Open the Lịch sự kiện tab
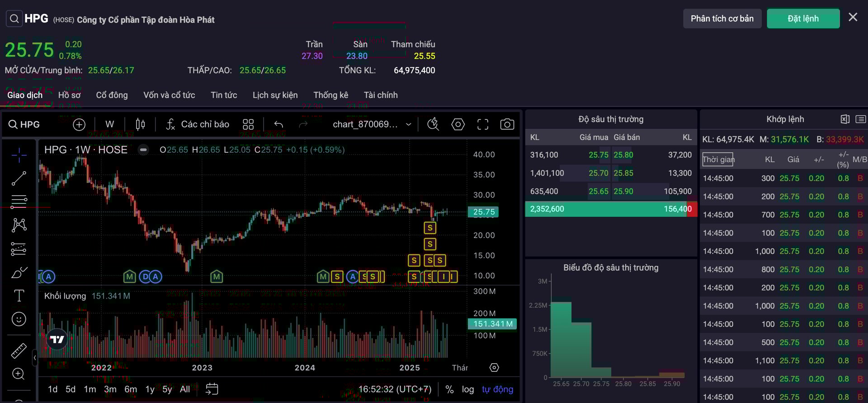Image resolution: width=868 pixels, height=403 pixels. coord(275,95)
